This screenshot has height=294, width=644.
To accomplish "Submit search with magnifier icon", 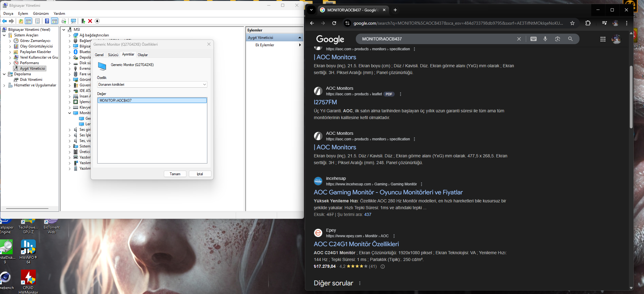I will pyautogui.click(x=570, y=39).
